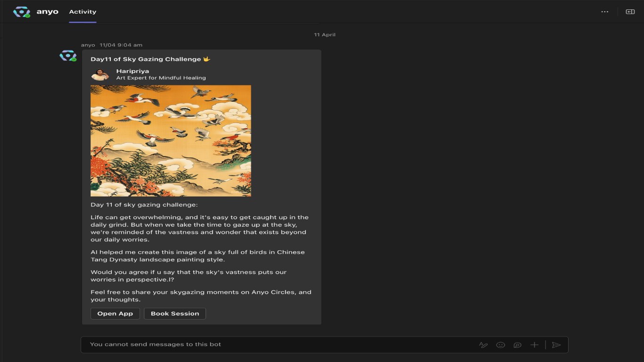Open the birds landscape painting image

pos(171,140)
